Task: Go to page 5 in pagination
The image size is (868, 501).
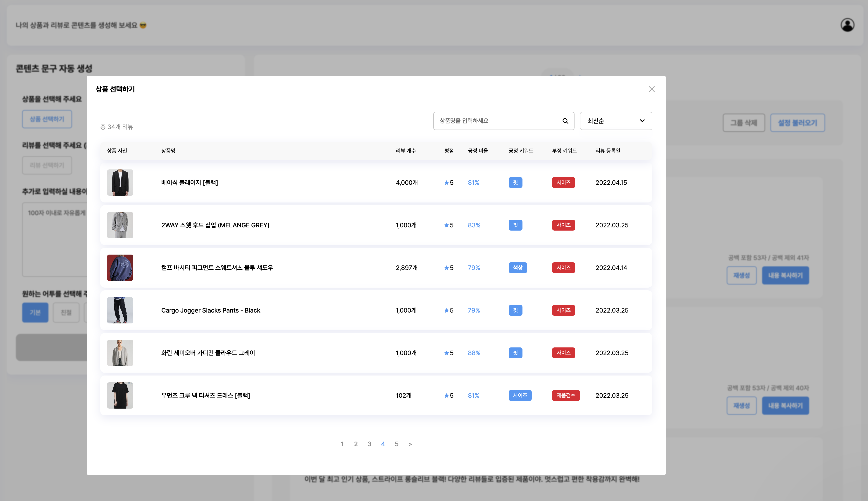Action: (x=396, y=444)
